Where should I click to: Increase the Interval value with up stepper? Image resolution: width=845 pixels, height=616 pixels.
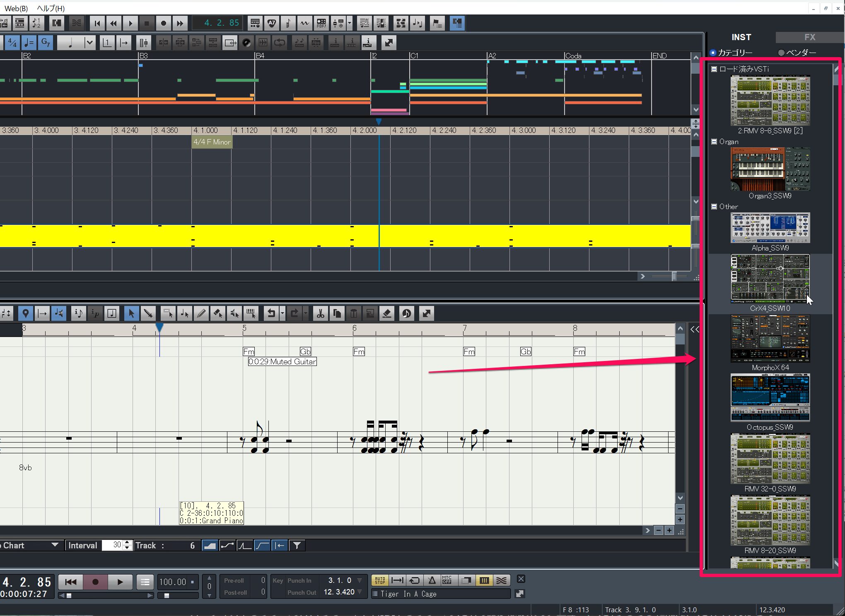(x=128, y=543)
